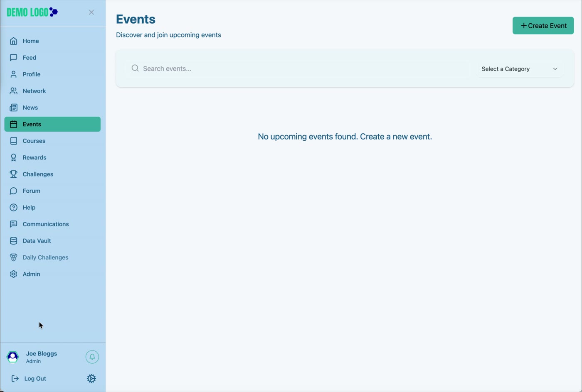The height and width of the screenshot is (392, 582).
Task: Click the Profile person icon
Action: 14,74
